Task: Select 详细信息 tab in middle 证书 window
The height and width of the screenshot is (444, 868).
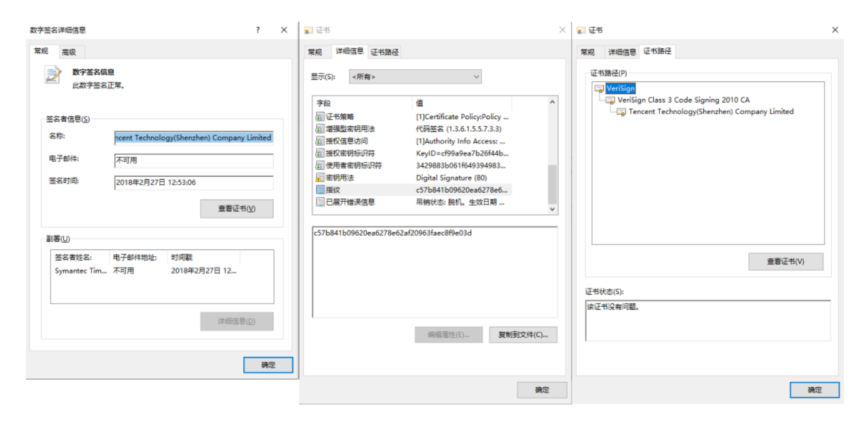Action: point(349,51)
